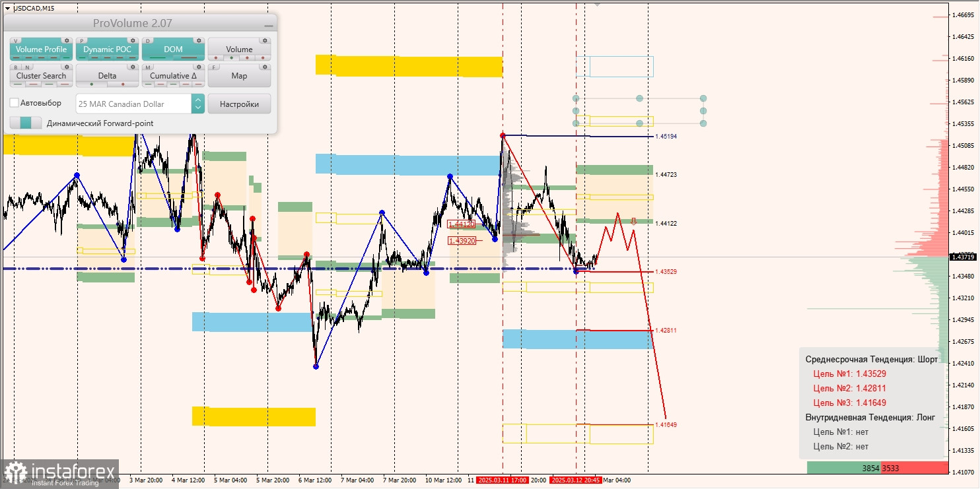
Task: Open USDCAD,M15 chart menu triangle
Action: 7,8
